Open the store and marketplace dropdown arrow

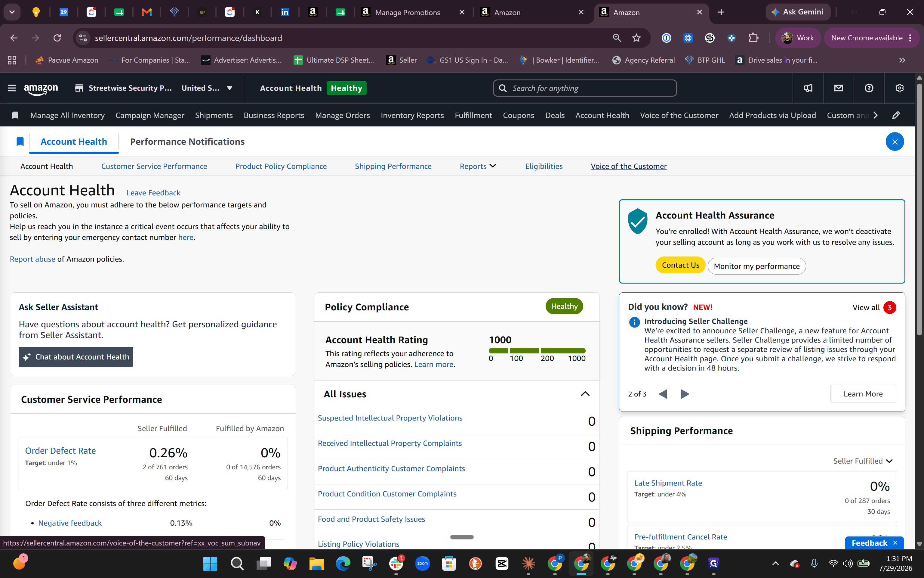point(229,88)
